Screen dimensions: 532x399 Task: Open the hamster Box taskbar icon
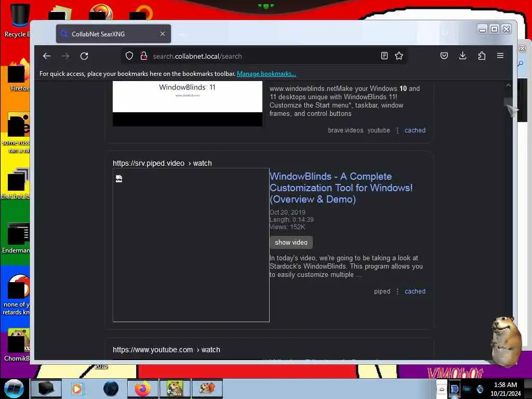click(x=175, y=389)
